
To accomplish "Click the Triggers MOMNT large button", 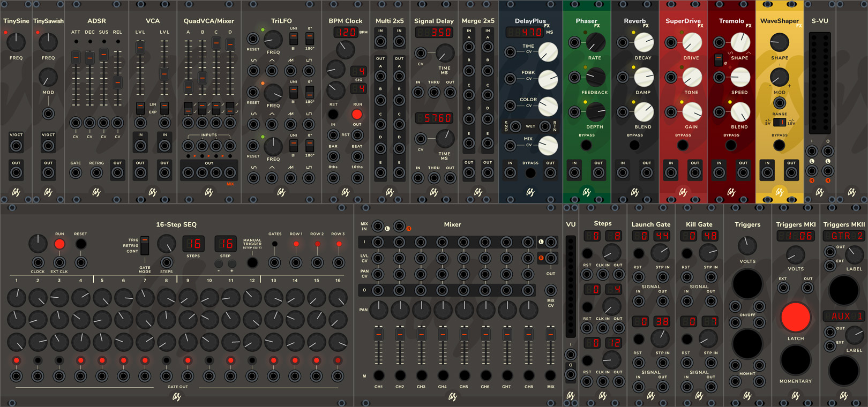I will pos(747,344).
